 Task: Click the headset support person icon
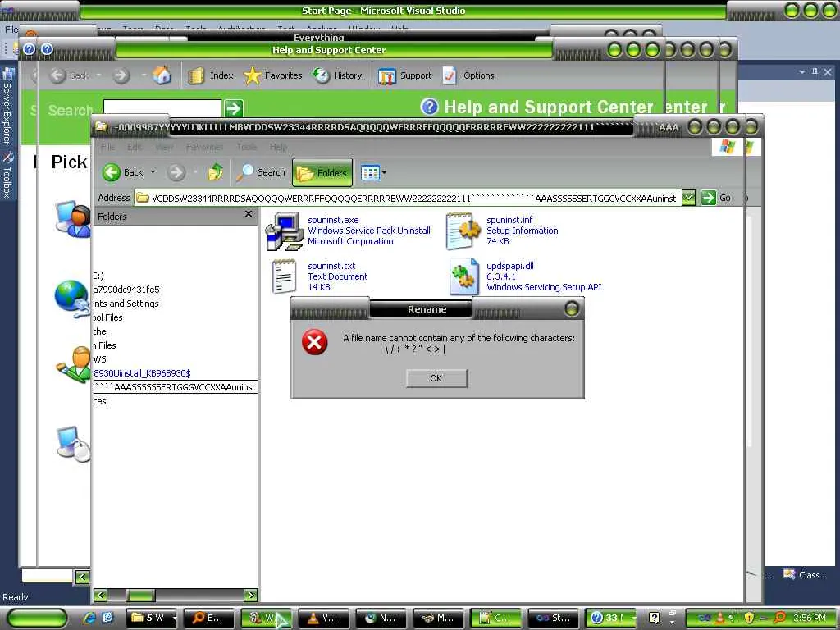tap(73, 218)
